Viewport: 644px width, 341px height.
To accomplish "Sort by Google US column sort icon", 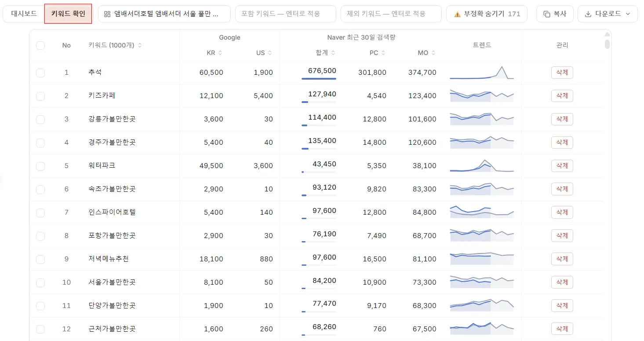I will (270, 53).
